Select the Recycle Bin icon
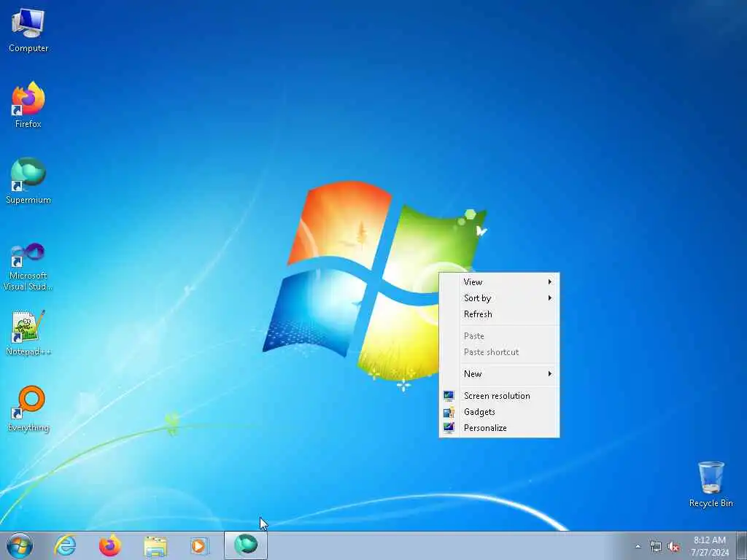The height and width of the screenshot is (560, 747). [x=711, y=484]
